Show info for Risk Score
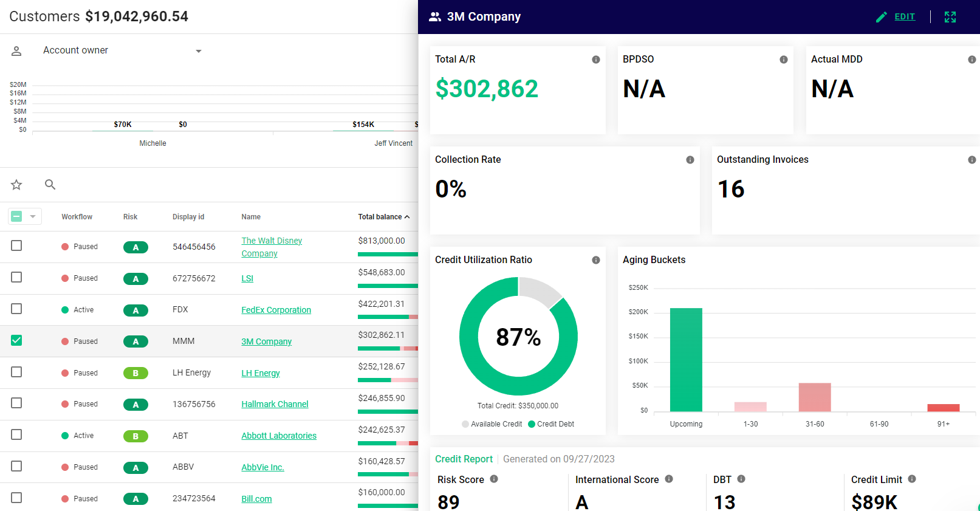Image resolution: width=980 pixels, height=511 pixels. pyautogui.click(x=494, y=479)
